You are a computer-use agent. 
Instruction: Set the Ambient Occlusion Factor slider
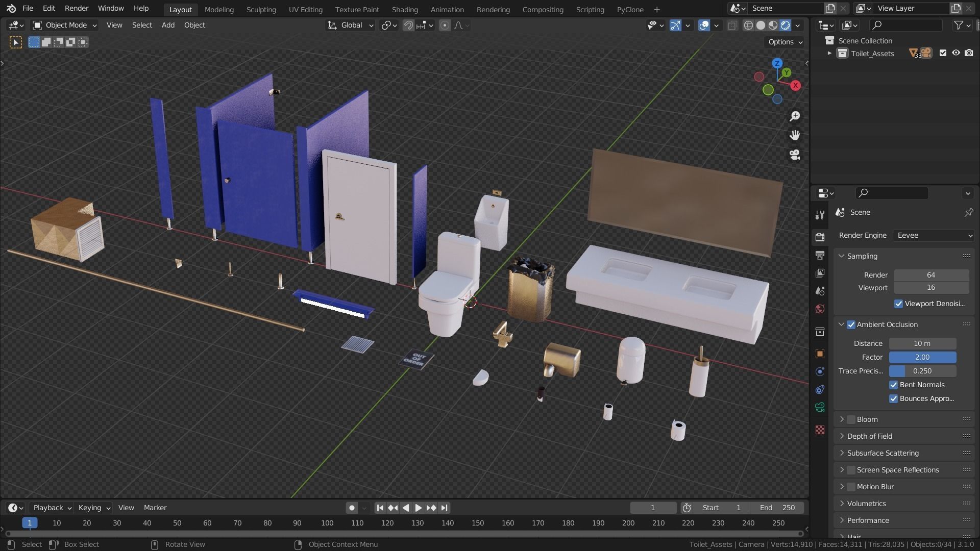click(922, 358)
